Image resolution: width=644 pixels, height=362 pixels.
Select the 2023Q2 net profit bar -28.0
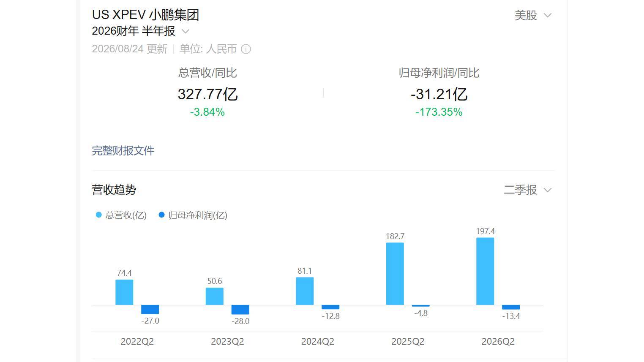coord(240,310)
